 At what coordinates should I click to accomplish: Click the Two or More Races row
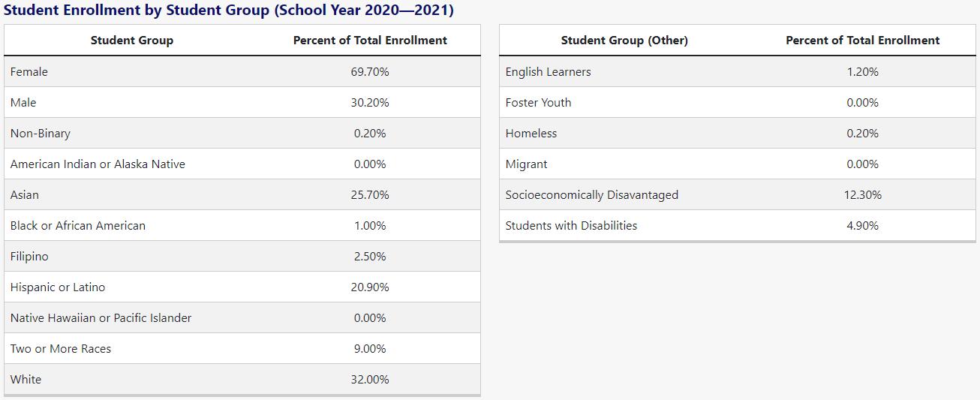[x=242, y=348]
